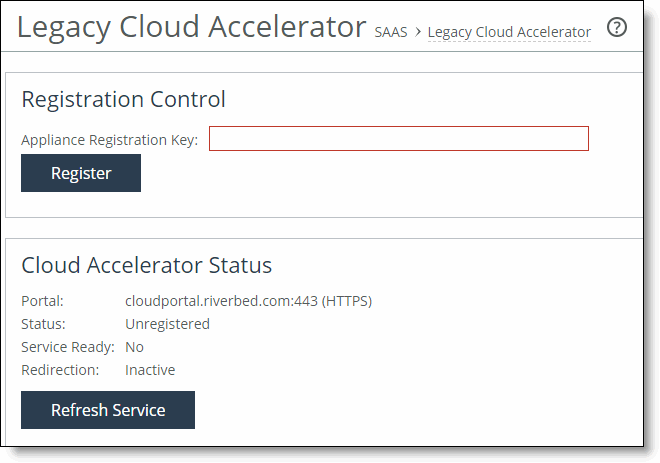Focus the Appliance Registration Key field

[399, 138]
